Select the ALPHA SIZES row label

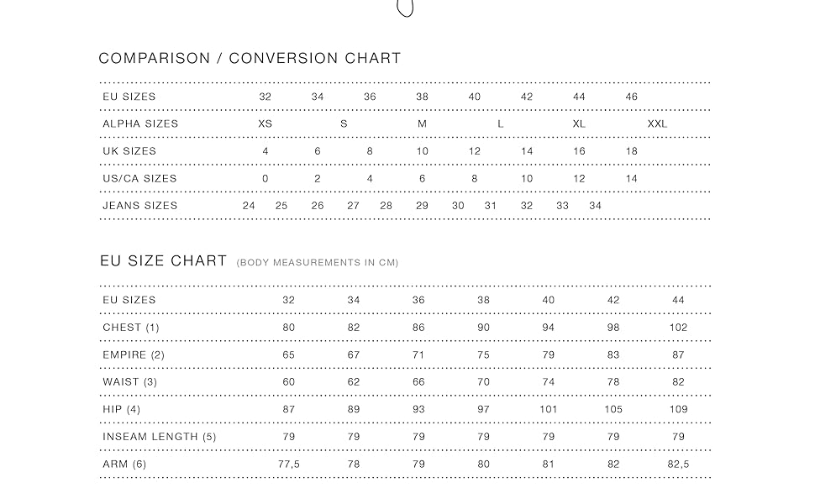[x=140, y=123]
